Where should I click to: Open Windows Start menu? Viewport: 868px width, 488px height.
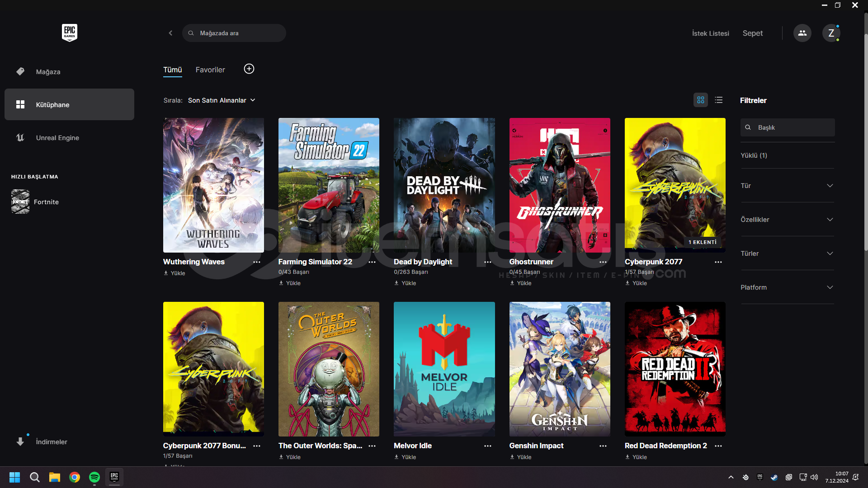click(x=14, y=477)
